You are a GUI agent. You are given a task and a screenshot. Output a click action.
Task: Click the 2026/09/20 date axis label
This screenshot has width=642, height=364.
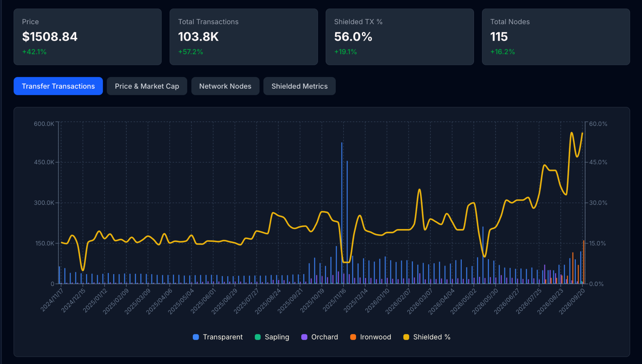pyautogui.click(x=572, y=301)
